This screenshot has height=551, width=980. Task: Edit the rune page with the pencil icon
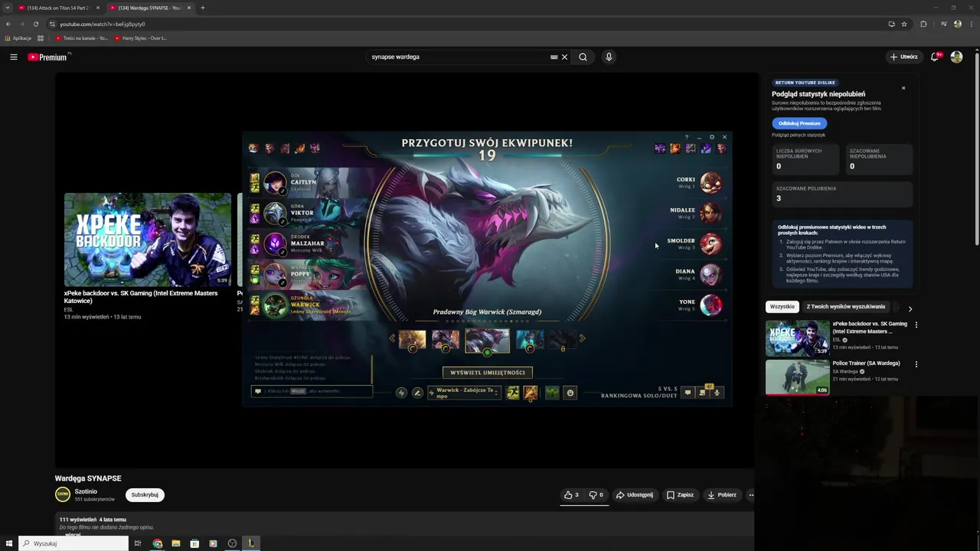[x=417, y=393]
